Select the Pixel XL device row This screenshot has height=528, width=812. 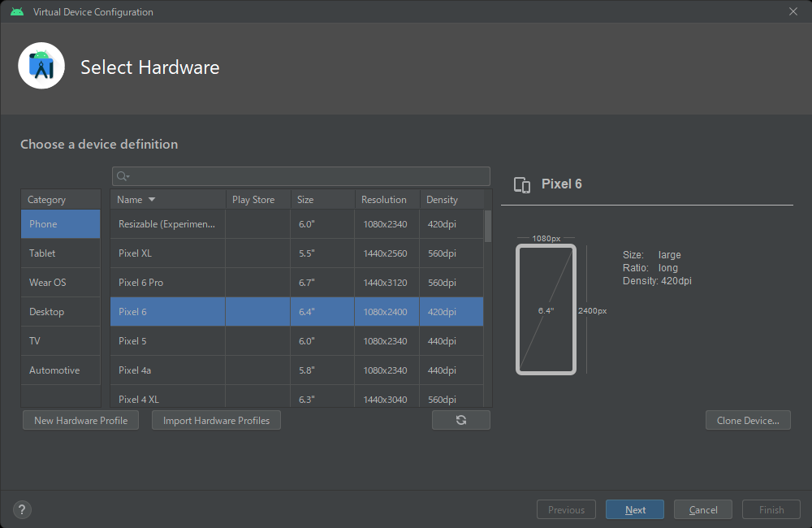pos(296,253)
